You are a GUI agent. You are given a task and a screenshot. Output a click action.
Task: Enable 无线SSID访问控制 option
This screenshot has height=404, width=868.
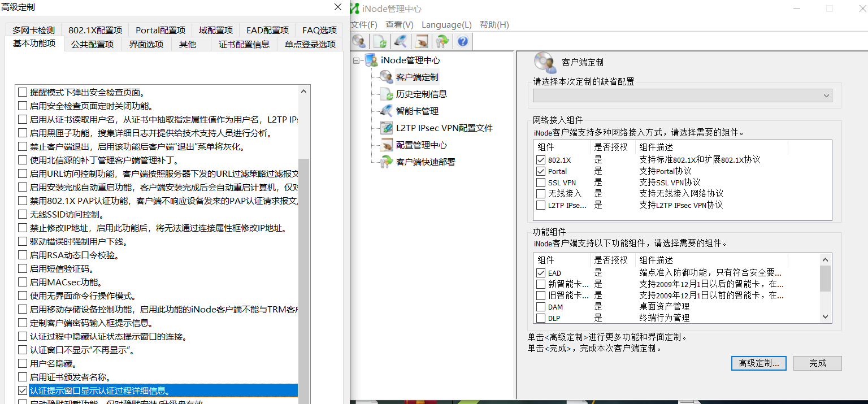pyautogui.click(x=23, y=214)
